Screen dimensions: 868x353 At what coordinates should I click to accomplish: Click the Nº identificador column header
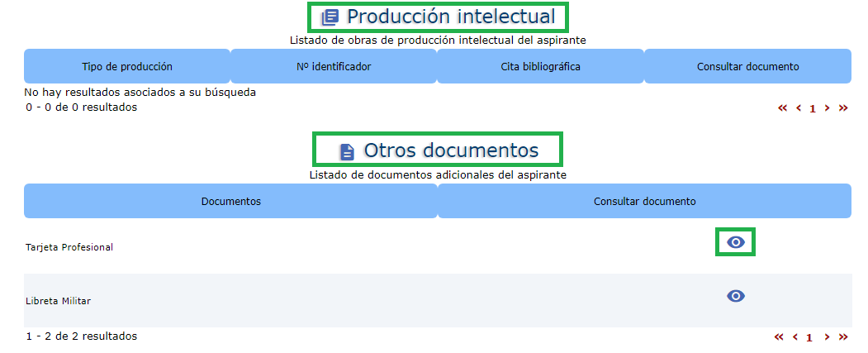(x=334, y=66)
